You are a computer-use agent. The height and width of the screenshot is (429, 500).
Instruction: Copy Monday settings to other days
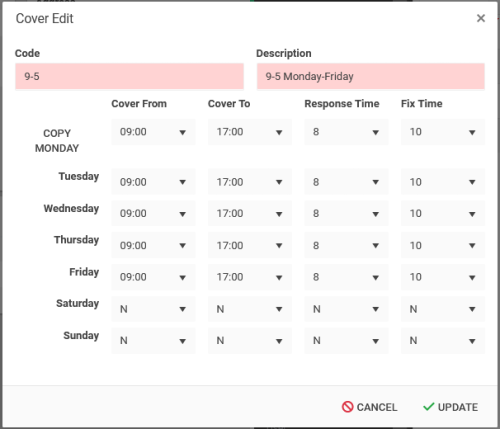(57, 140)
